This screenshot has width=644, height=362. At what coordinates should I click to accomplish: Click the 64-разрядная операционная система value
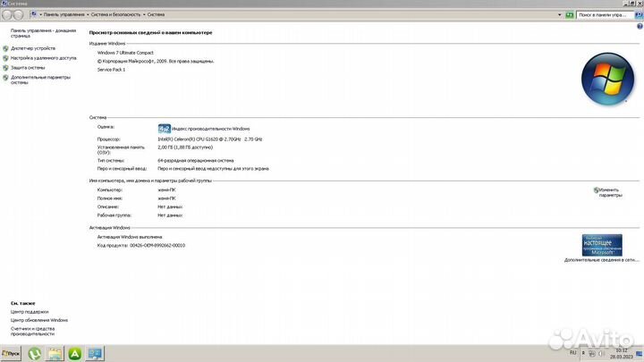pyautogui.click(x=196, y=161)
